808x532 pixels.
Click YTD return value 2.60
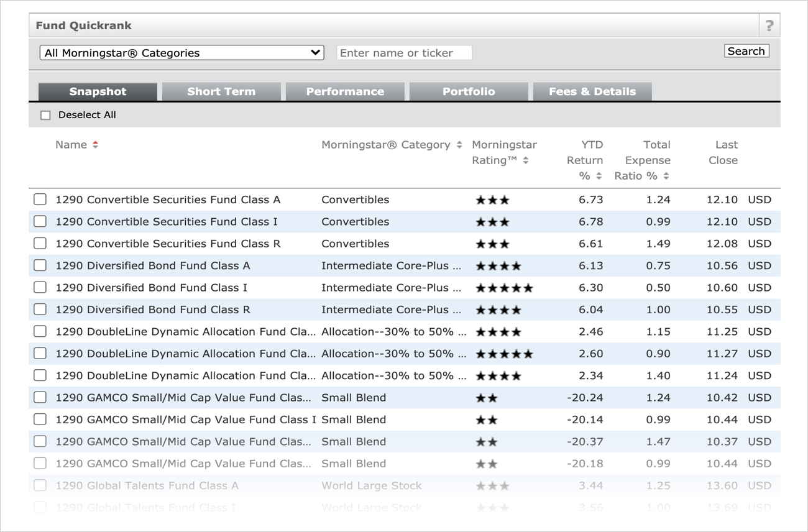(590, 354)
